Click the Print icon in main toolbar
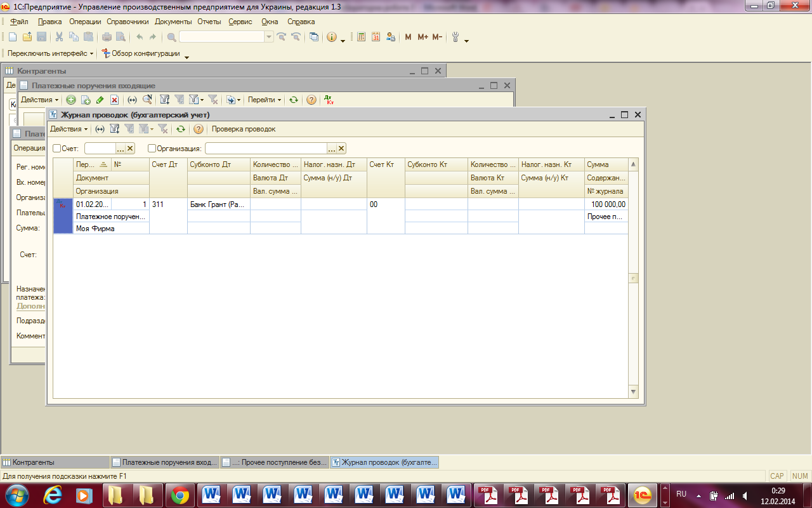Screen dimensions: 812x508 pos(107,37)
